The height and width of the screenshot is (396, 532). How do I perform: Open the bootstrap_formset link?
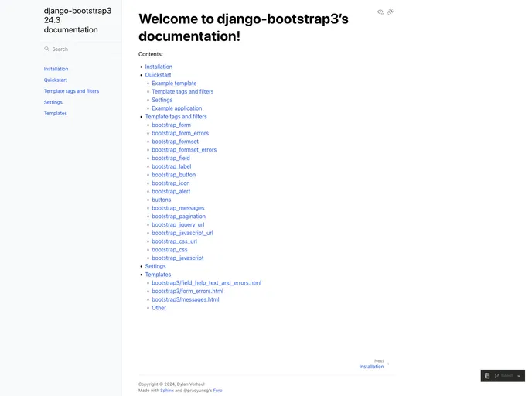tap(175, 142)
